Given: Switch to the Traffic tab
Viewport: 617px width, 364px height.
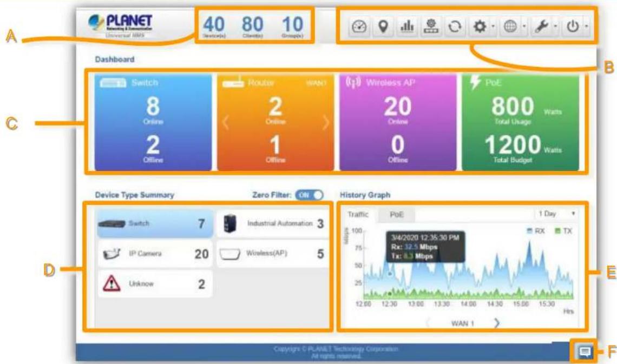Looking at the screenshot, I should pyautogui.click(x=358, y=215).
